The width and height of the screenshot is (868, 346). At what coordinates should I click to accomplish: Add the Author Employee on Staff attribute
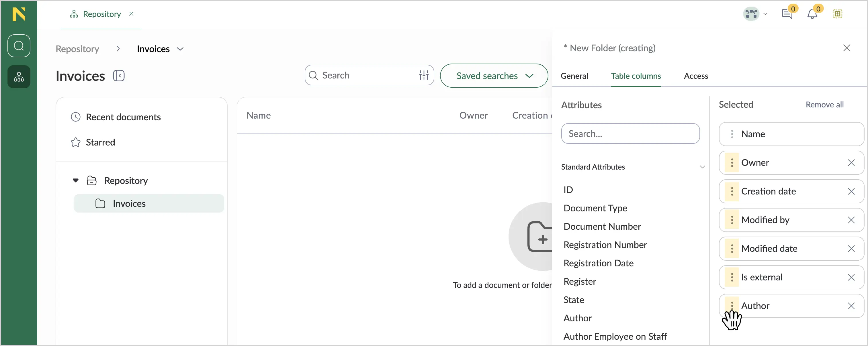(615, 337)
